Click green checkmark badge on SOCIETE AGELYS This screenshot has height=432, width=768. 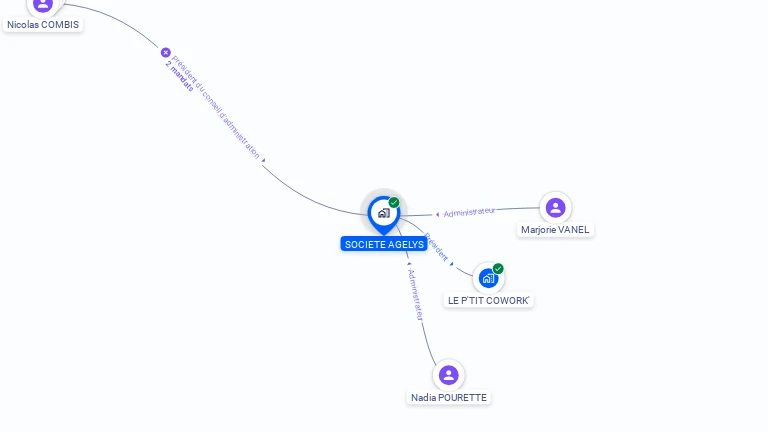click(394, 202)
